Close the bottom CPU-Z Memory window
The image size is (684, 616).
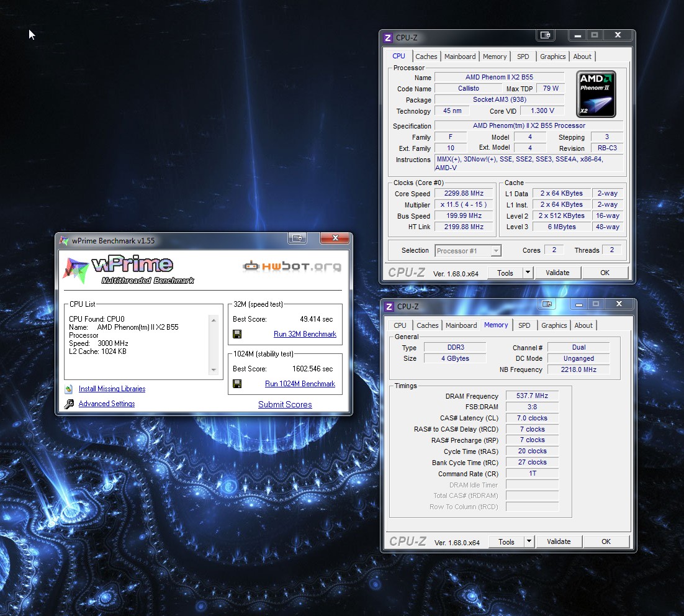point(619,304)
